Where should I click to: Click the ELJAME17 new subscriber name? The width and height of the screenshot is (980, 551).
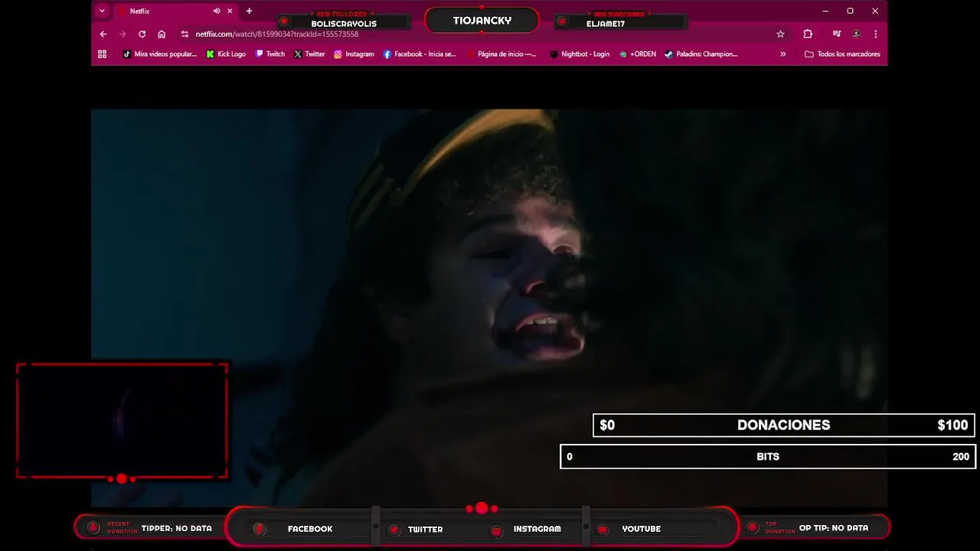coord(606,24)
